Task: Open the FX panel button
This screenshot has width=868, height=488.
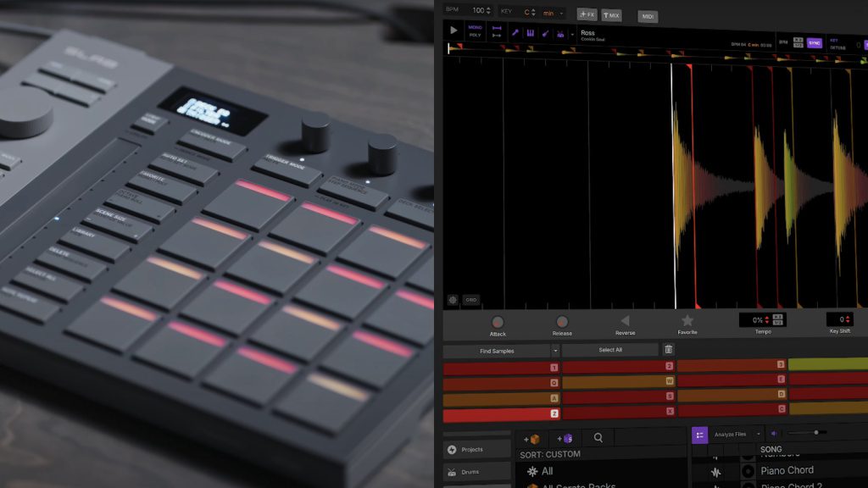Action: (x=587, y=14)
